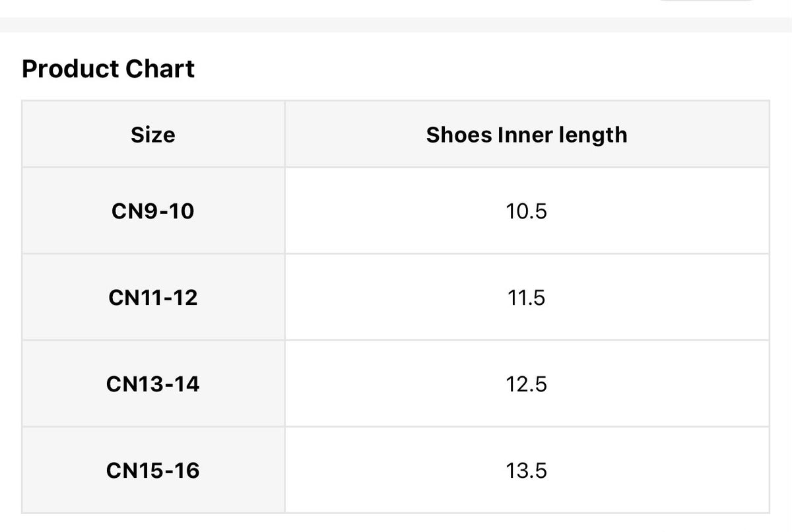The image size is (792, 532).
Task: Click the word 'Shoes' in the header
Action: [x=459, y=135]
